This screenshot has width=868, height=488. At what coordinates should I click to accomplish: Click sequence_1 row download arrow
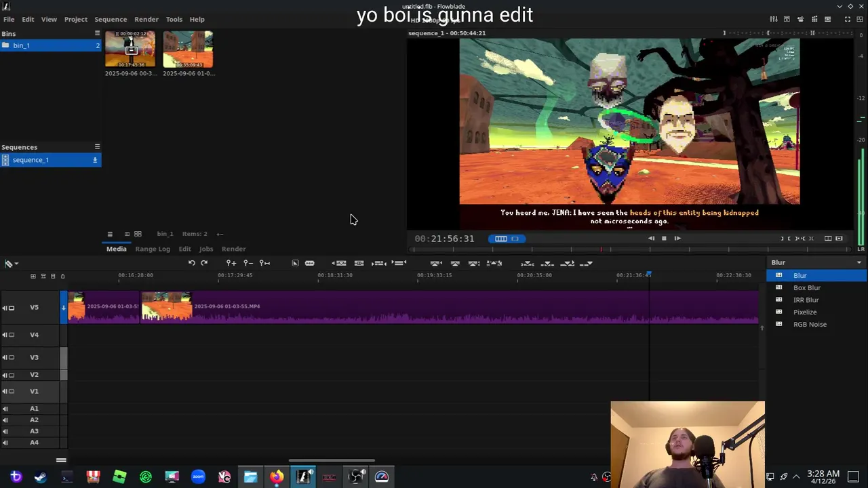(95, 160)
